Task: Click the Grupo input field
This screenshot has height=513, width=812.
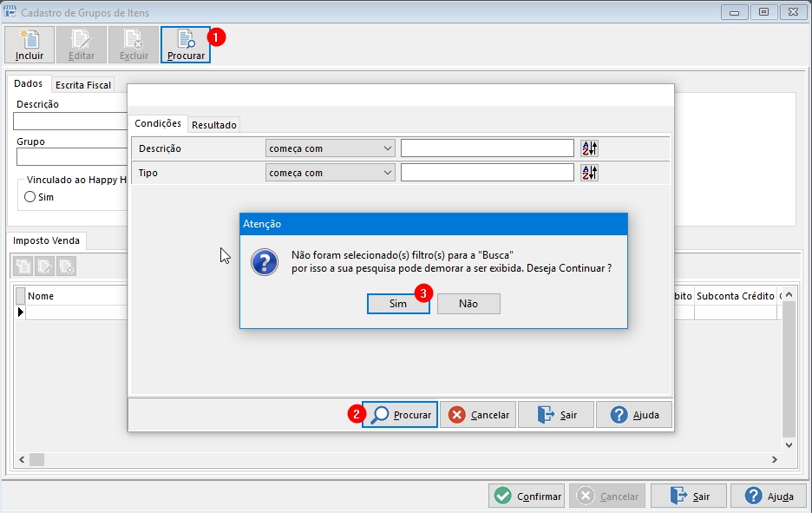Action: pos(71,157)
